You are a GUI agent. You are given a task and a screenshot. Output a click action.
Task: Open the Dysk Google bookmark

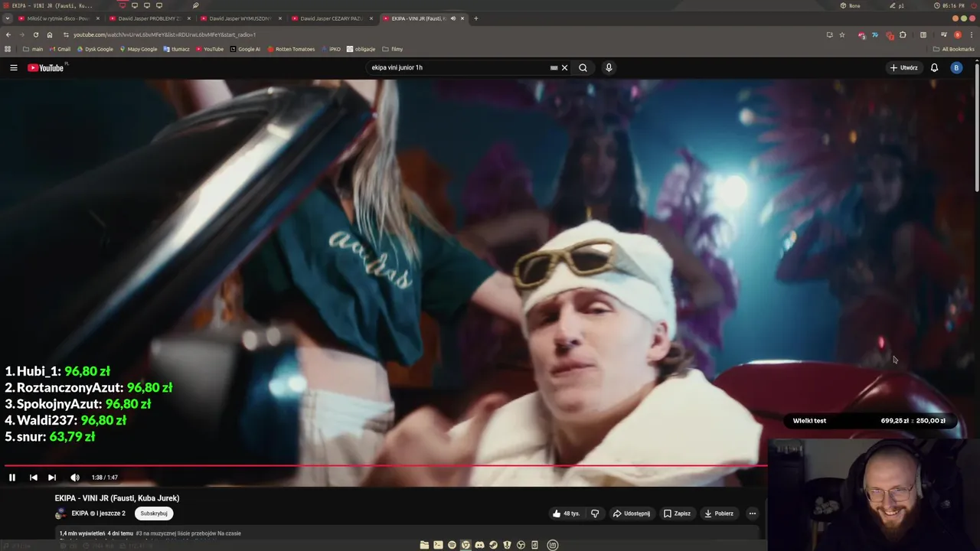coord(95,49)
